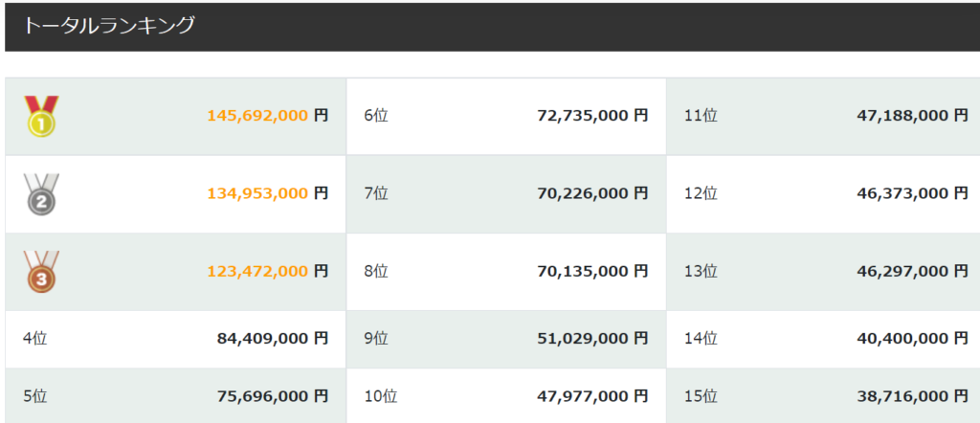The width and height of the screenshot is (980, 423).
Task: Click the silver second-place medal icon
Action: click(41, 194)
